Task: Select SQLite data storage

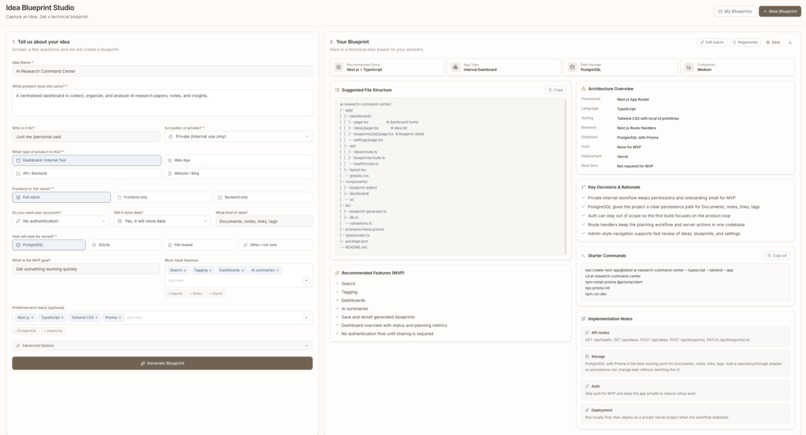Action: [x=124, y=245]
